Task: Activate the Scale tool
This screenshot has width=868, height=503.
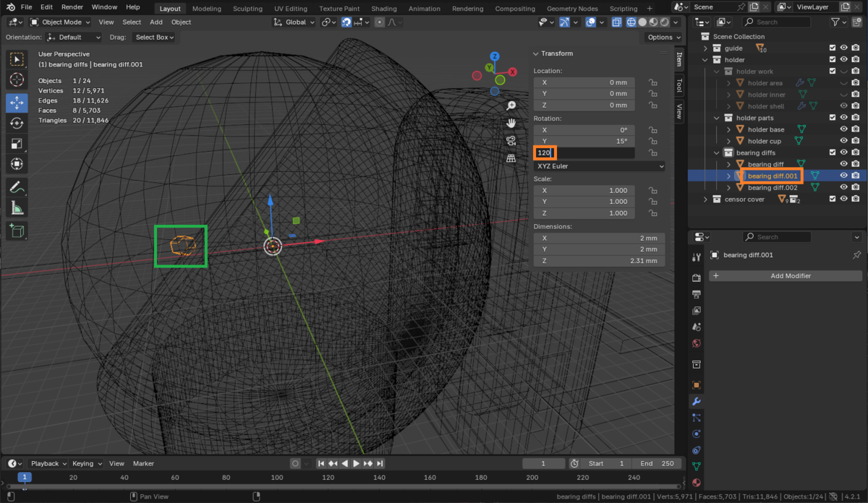Action: coord(17,143)
